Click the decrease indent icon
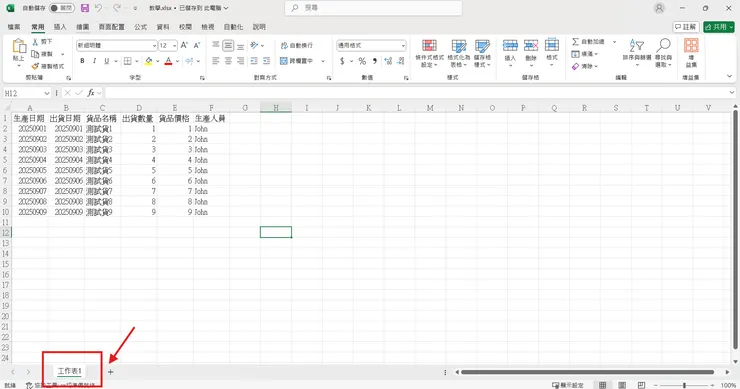 [x=254, y=61]
